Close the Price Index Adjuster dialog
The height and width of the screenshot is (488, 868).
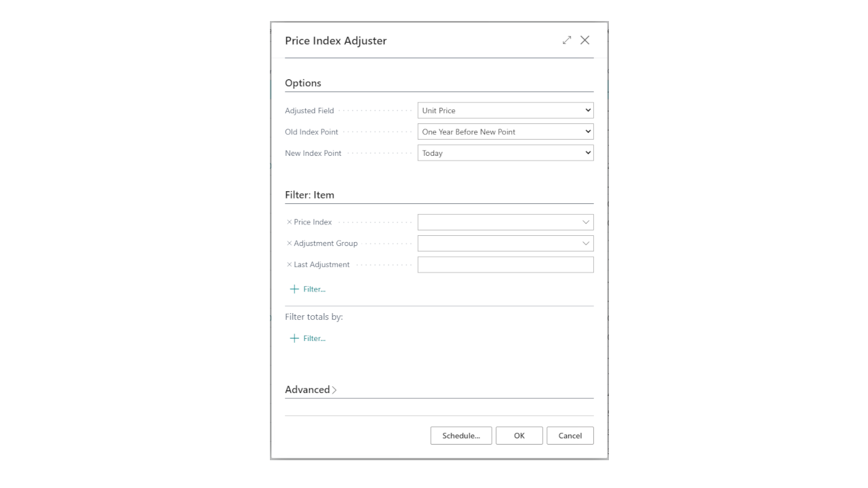click(x=585, y=40)
